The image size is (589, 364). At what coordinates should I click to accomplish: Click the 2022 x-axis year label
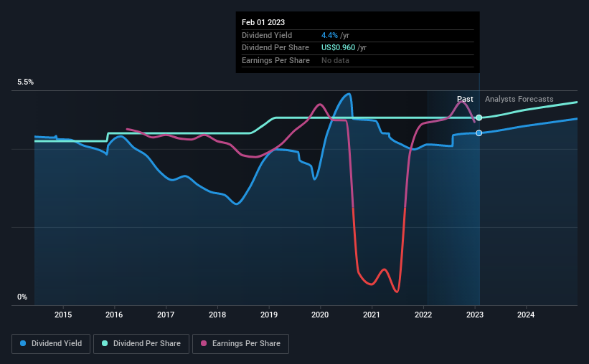click(x=423, y=315)
